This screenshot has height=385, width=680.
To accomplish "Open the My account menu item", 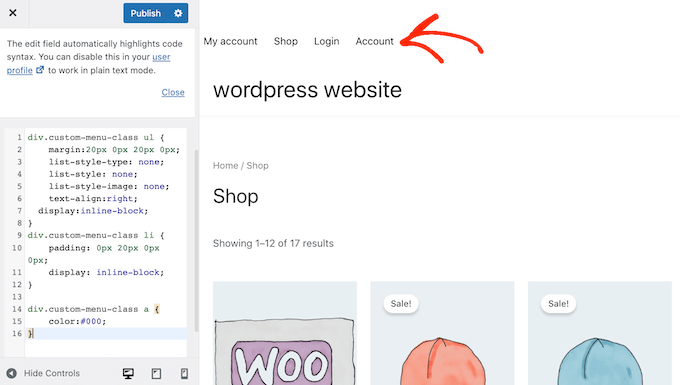I will point(230,41).
